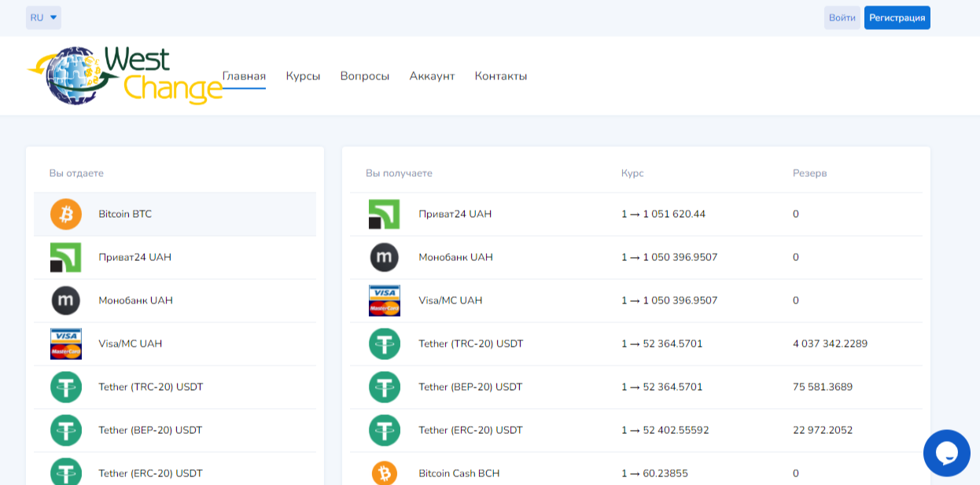
Task: Click rate 1 → 1 051 620.44
Action: (663, 214)
